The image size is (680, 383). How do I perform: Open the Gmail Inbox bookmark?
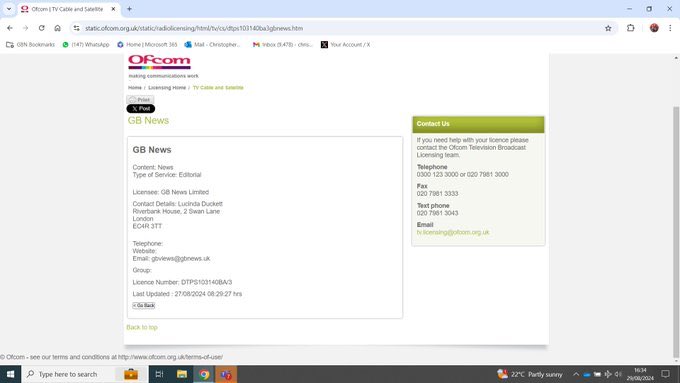[282, 45]
